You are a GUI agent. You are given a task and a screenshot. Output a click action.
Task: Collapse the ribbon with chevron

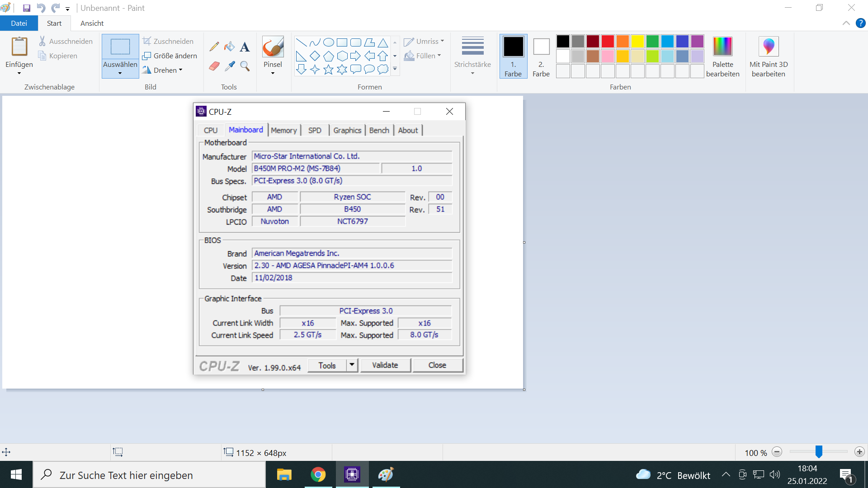coord(846,23)
